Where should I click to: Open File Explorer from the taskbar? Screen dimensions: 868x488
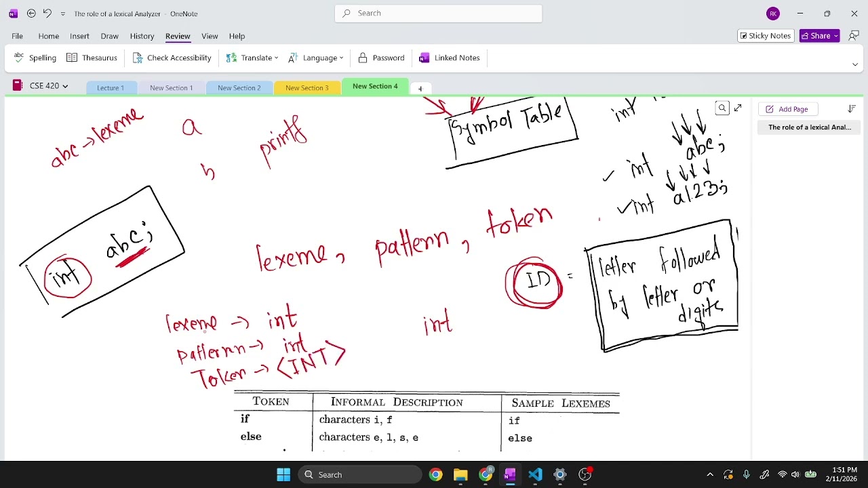[460, 474]
